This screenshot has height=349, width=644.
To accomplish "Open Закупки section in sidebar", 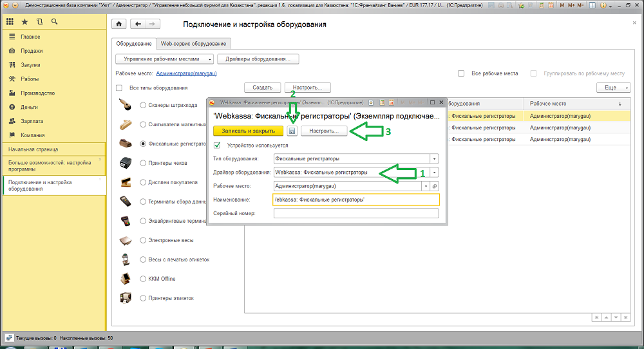I will click(30, 65).
